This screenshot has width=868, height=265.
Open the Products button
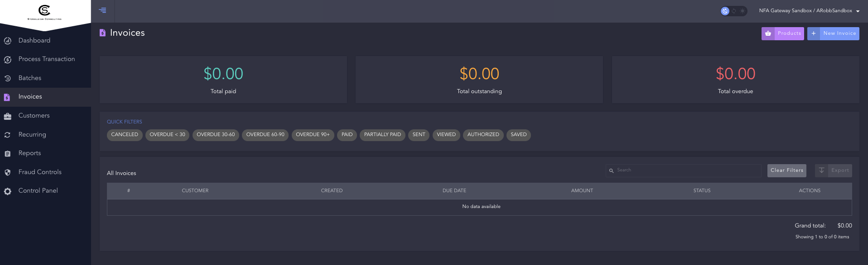782,33
